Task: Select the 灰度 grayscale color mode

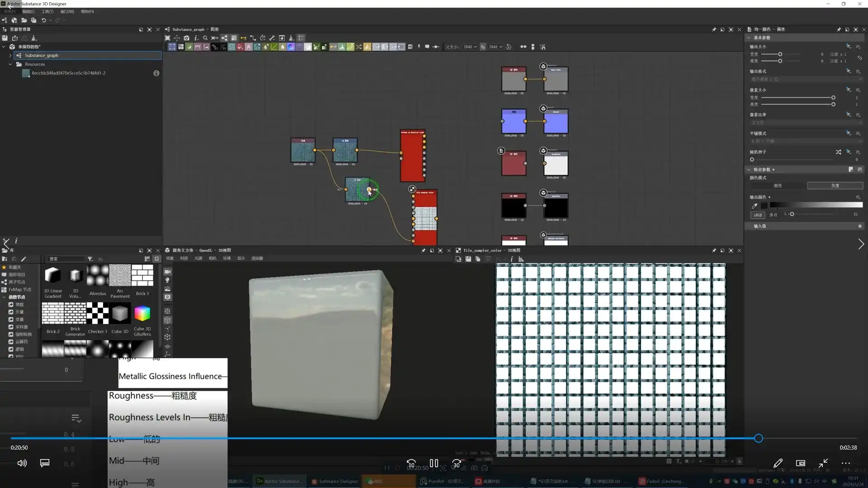Action: click(835, 186)
